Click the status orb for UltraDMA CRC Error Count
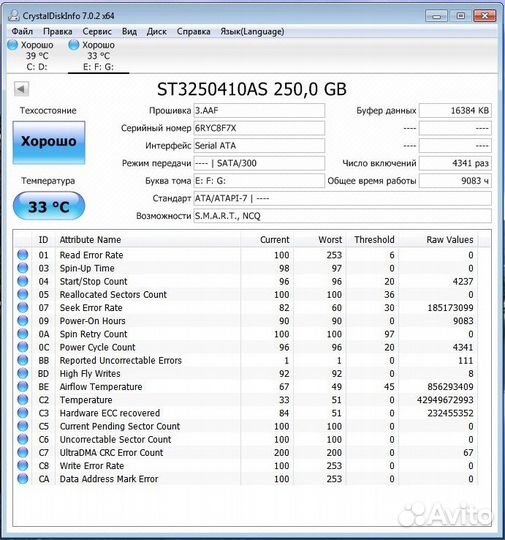Screen dimensions: 505x540 pyautogui.click(x=23, y=453)
